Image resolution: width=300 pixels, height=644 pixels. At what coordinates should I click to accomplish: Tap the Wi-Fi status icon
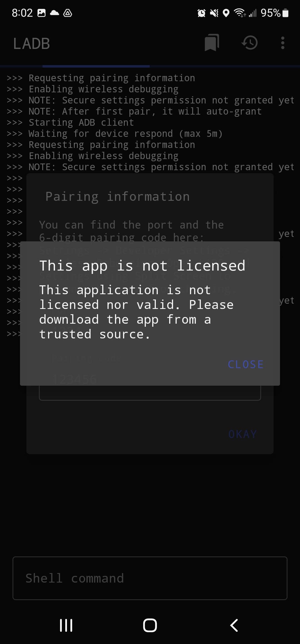(x=240, y=13)
